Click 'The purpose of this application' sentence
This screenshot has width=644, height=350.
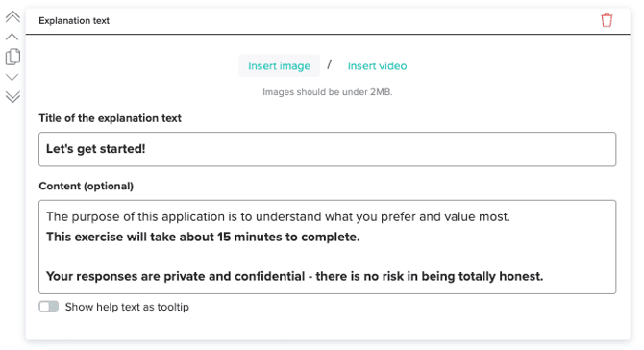(x=278, y=217)
